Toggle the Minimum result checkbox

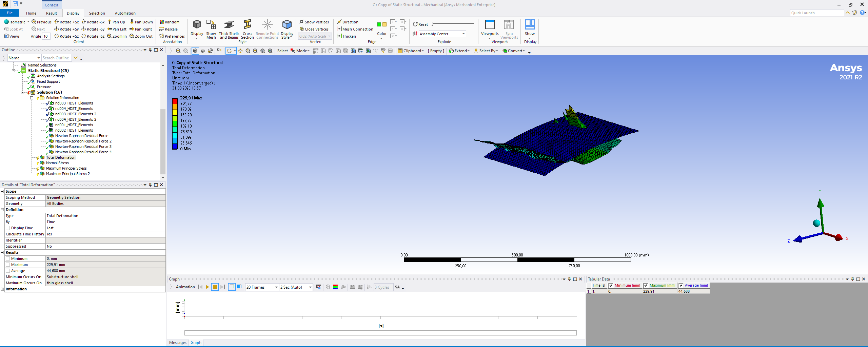pos(8,258)
